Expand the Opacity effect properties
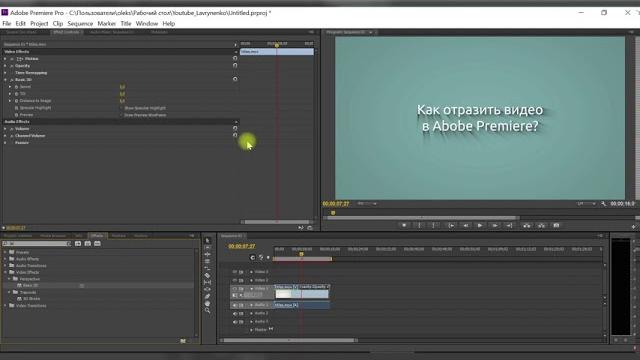The image size is (640, 360). point(5,66)
